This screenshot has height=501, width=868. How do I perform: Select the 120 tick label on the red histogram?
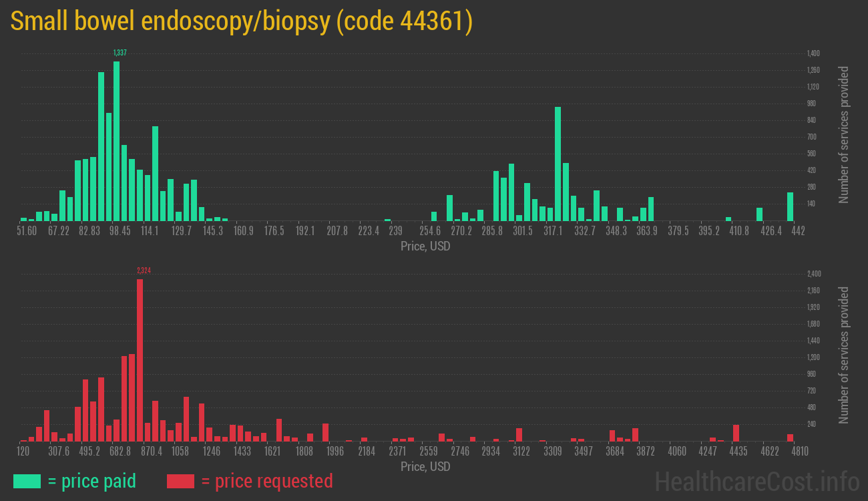(24, 452)
